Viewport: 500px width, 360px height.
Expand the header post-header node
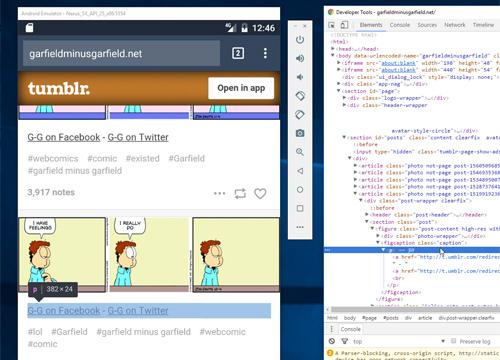(367, 215)
